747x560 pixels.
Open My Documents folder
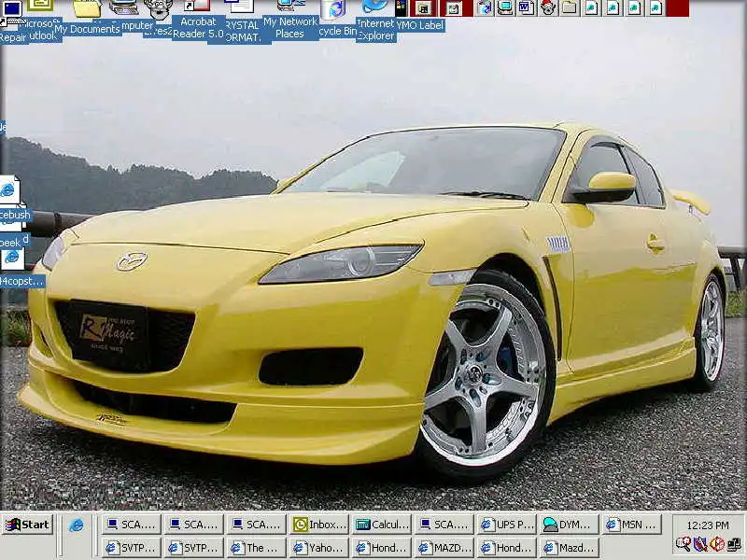point(86,11)
